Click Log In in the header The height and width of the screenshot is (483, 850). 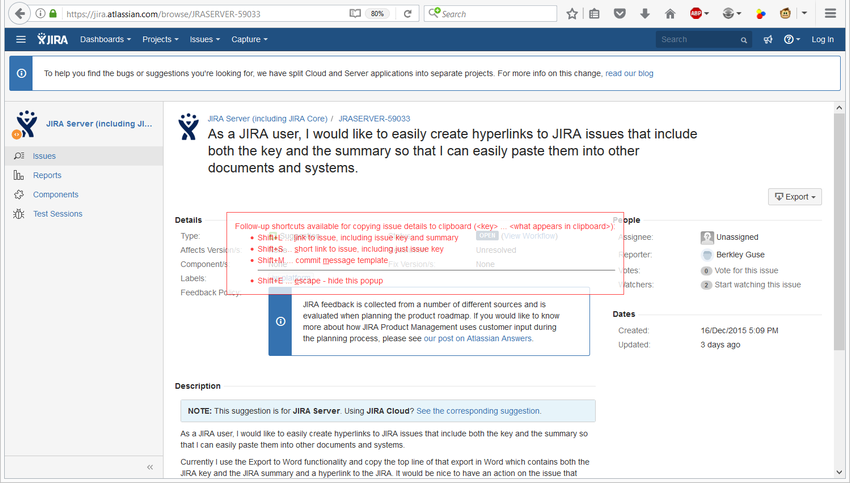822,40
